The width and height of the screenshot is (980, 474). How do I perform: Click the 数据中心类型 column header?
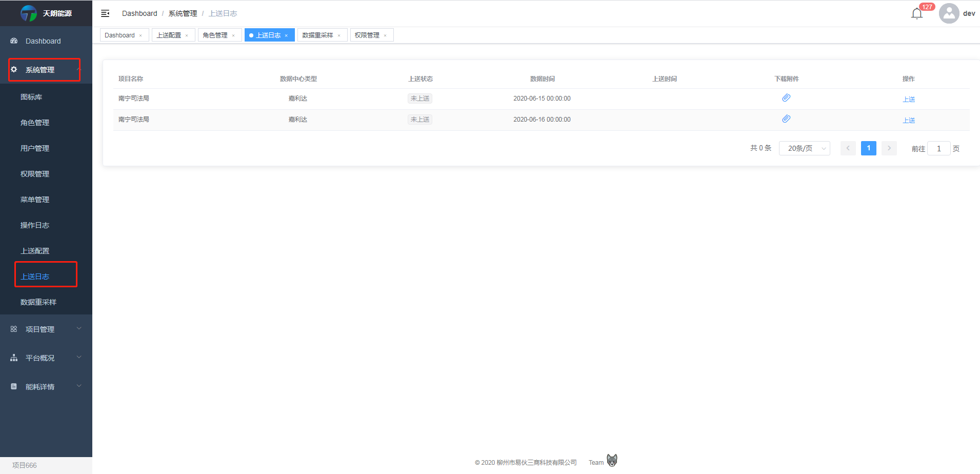(x=298, y=79)
